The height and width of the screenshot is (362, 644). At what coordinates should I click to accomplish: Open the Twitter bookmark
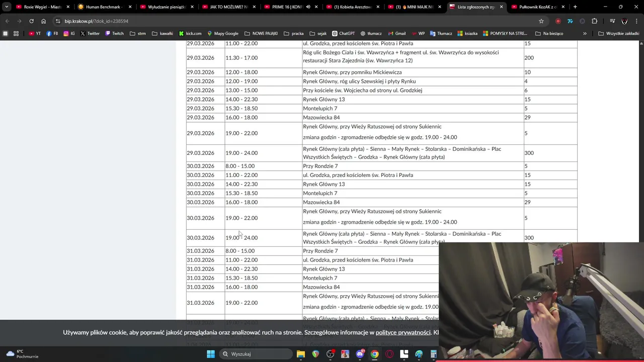[90, 33]
